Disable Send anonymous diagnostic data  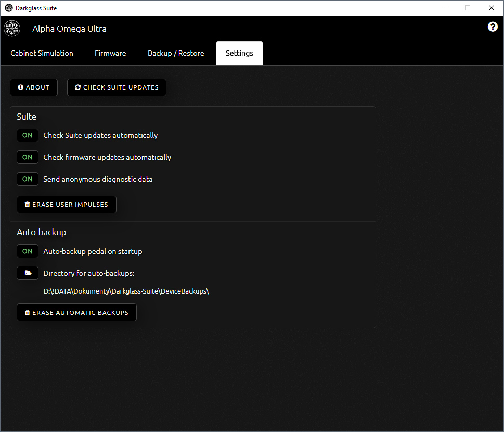(28, 179)
